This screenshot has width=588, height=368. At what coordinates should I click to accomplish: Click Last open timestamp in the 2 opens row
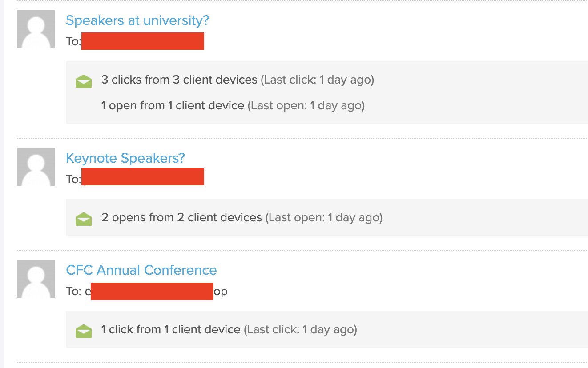(x=324, y=218)
